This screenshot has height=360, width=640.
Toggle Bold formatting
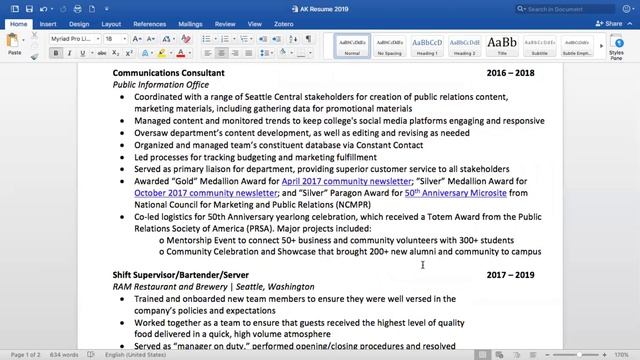click(x=56, y=53)
